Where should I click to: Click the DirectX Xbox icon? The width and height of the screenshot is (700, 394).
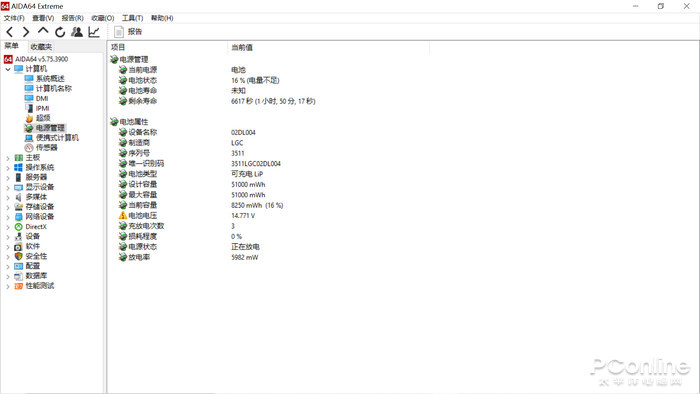[x=18, y=227]
